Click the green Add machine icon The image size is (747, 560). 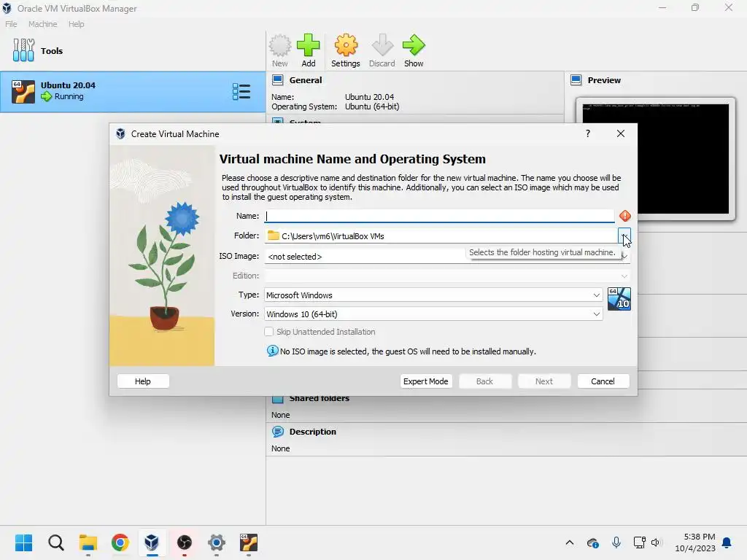click(309, 46)
